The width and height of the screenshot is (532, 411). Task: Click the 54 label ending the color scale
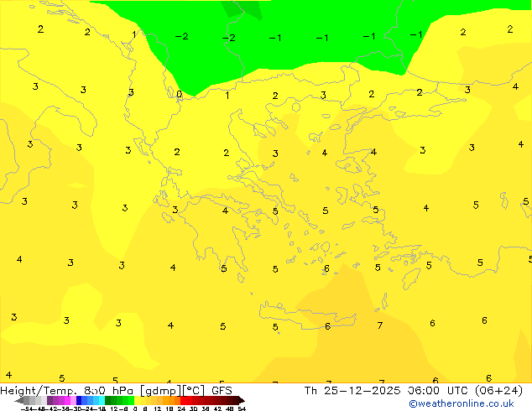(242, 409)
